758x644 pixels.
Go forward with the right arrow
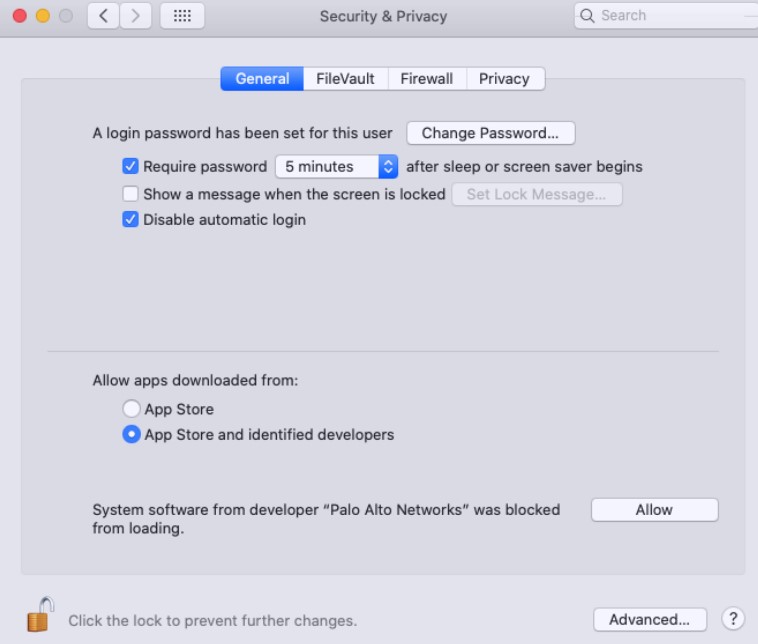click(x=136, y=16)
